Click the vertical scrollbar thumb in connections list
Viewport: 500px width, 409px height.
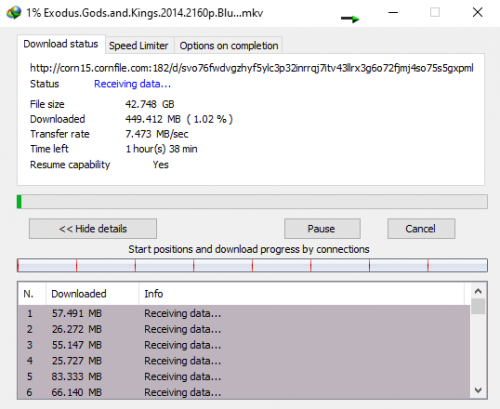click(x=478, y=306)
